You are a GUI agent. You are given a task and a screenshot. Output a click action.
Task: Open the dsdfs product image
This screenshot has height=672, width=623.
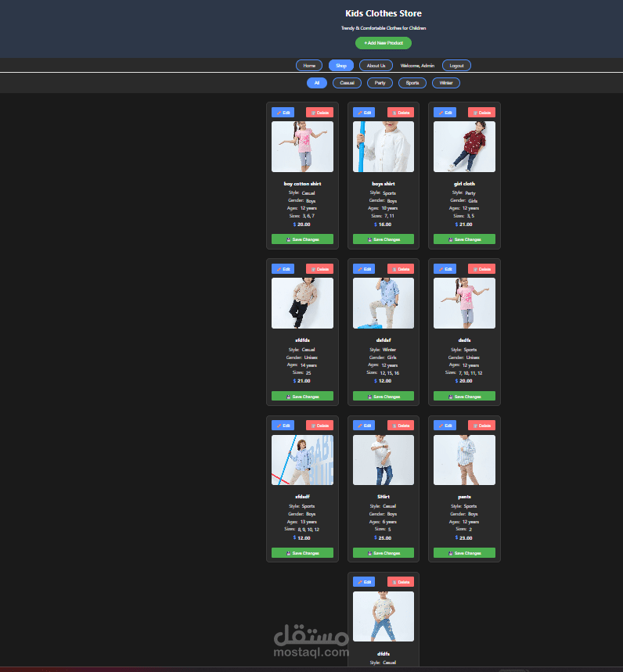(x=464, y=303)
